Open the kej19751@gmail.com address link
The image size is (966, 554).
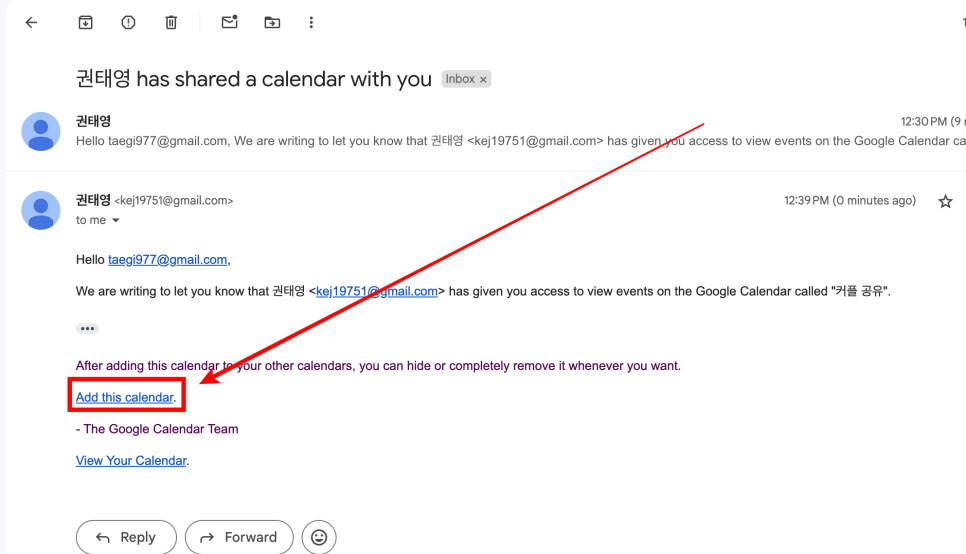376,291
